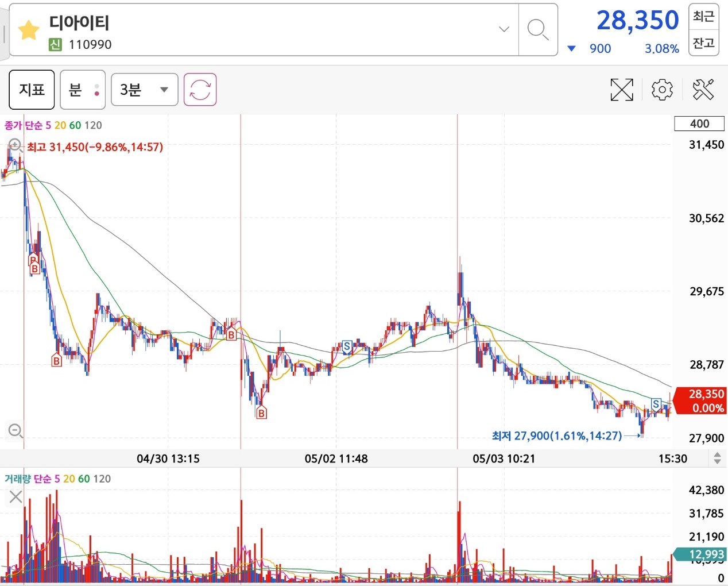Click the 400 candle count field
728x586 pixels.
(x=699, y=124)
